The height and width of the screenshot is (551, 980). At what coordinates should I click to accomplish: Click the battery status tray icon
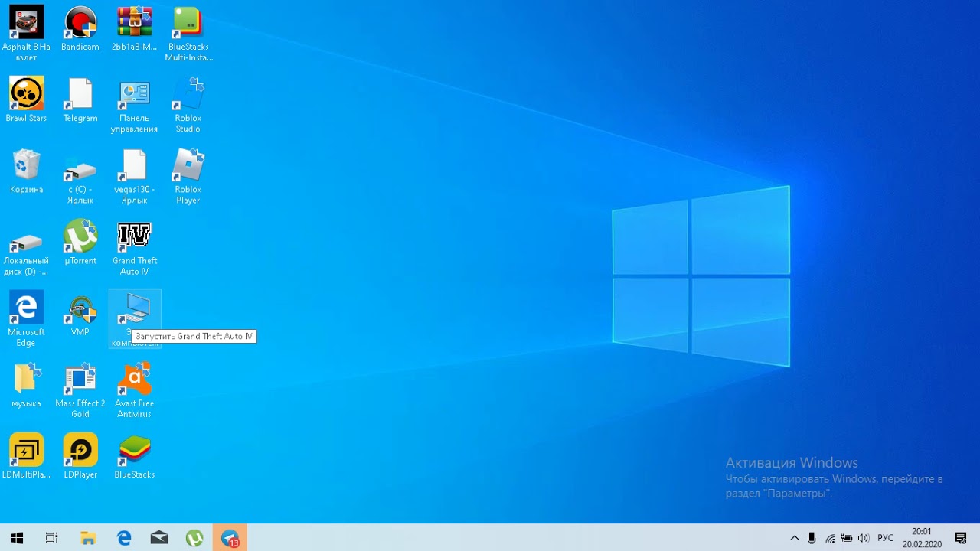(x=847, y=538)
